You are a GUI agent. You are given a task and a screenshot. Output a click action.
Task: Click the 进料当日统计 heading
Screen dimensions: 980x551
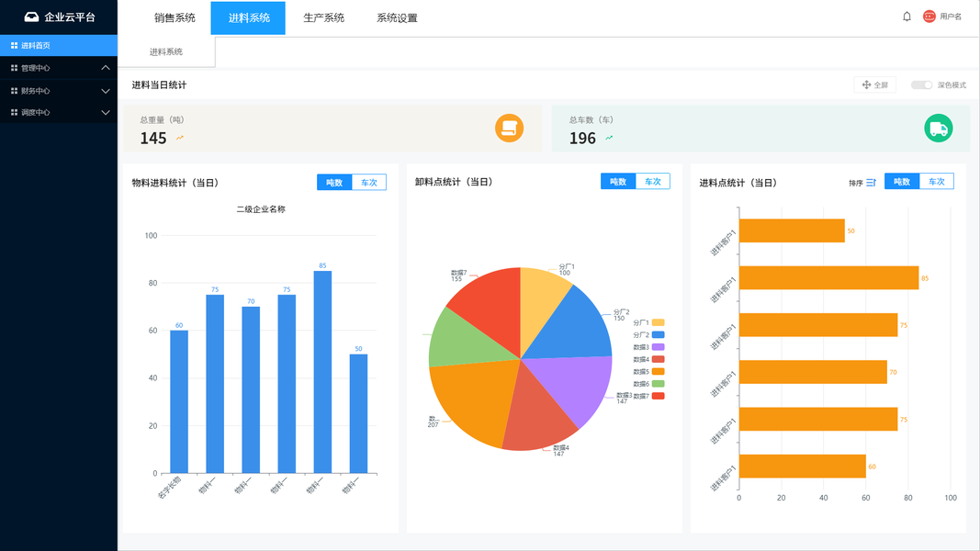coord(159,85)
